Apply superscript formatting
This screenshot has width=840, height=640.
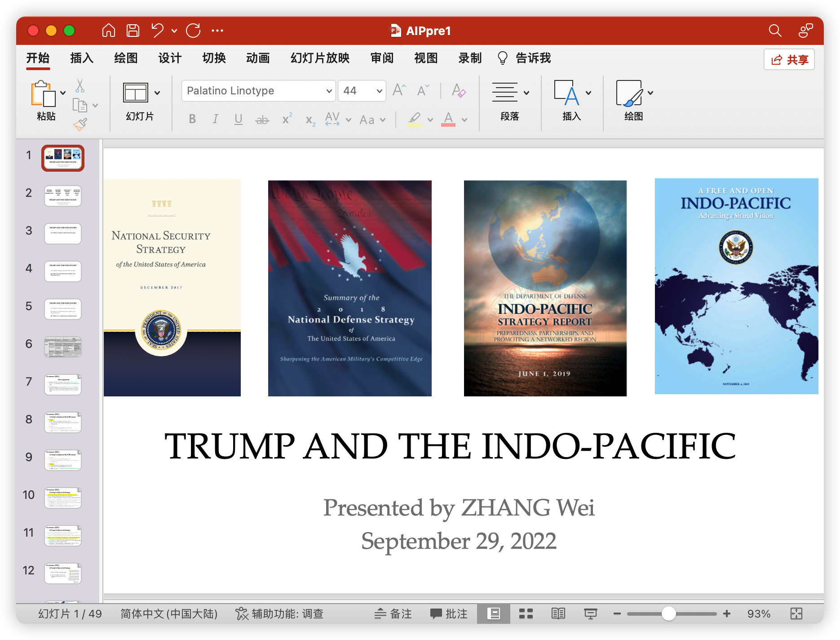click(x=287, y=119)
